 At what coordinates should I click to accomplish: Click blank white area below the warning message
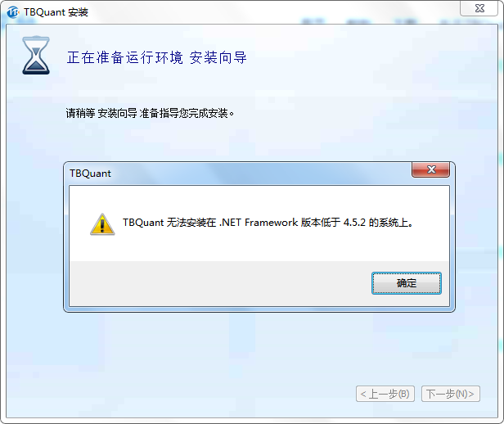coord(259,247)
